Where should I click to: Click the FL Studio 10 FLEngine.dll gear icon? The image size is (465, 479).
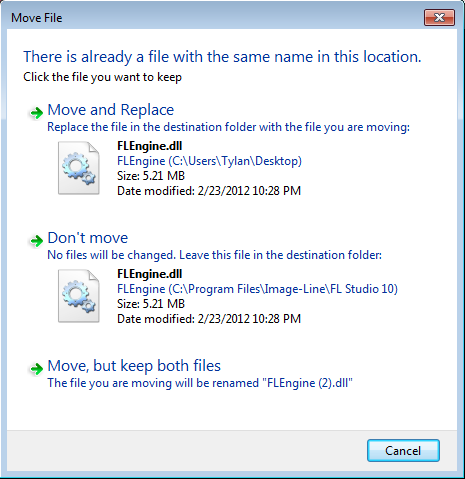[79, 296]
